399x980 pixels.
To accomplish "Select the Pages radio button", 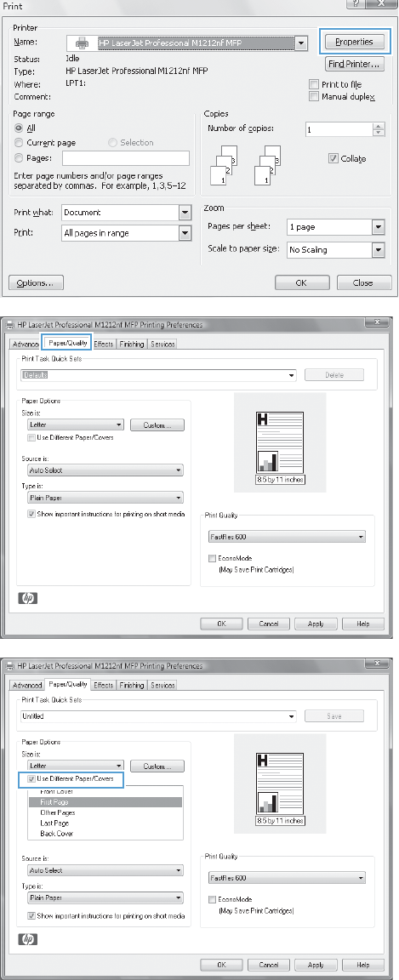I will point(18,158).
